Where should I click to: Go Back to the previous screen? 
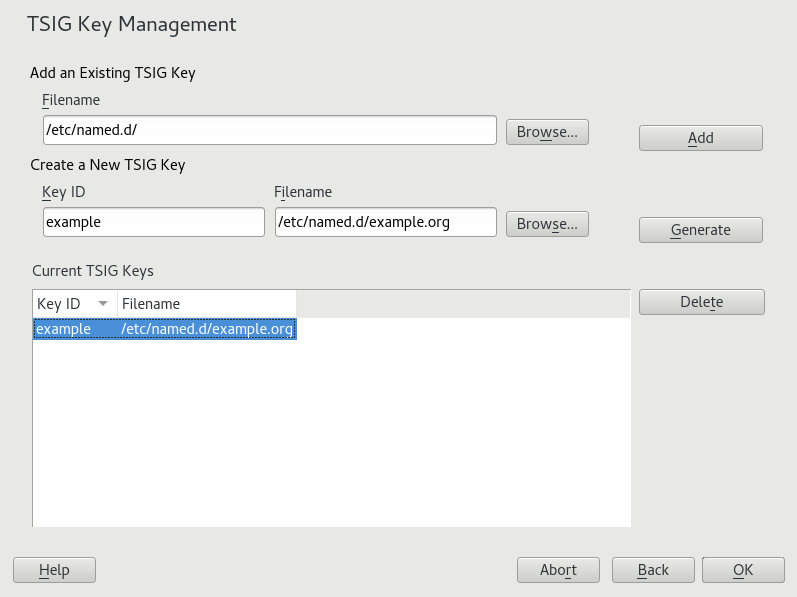(653, 570)
